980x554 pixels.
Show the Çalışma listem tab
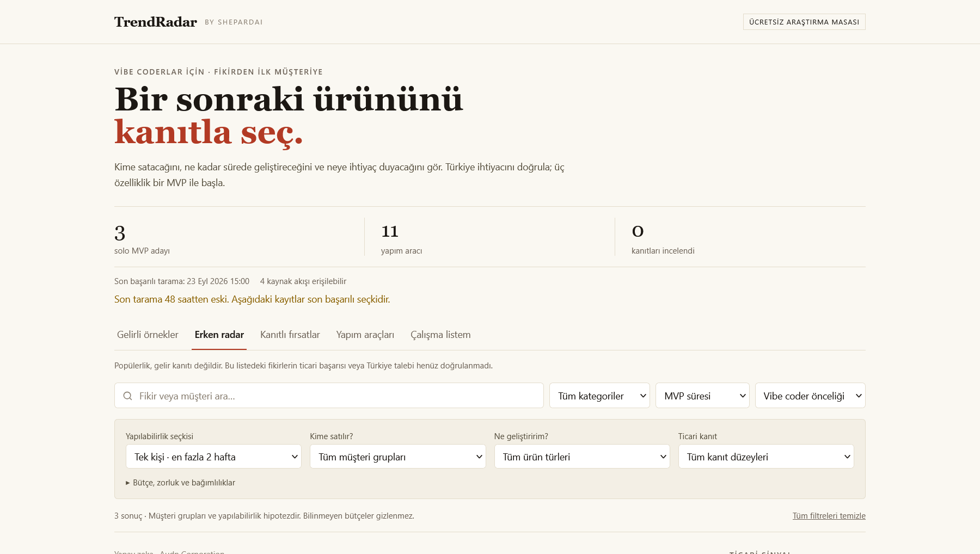tap(440, 335)
